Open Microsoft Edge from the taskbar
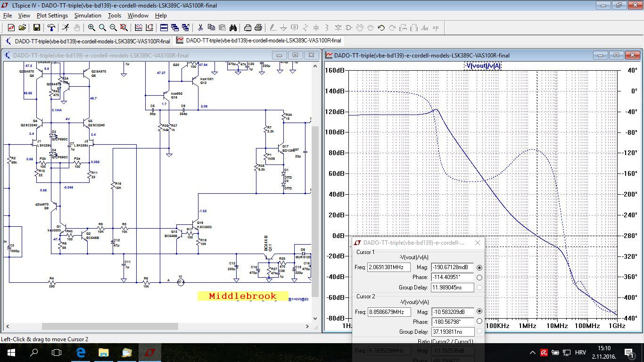The image size is (644, 362). click(x=81, y=353)
